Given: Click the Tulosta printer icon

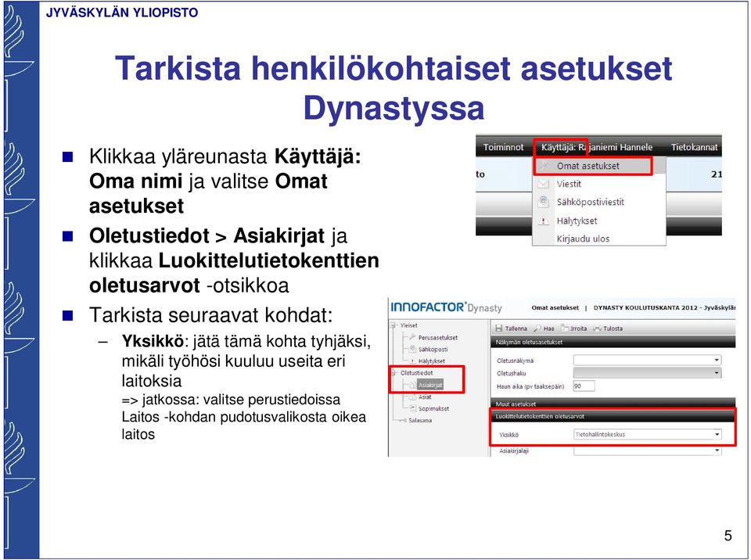Looking at the screenshot, I should (597, 328).
